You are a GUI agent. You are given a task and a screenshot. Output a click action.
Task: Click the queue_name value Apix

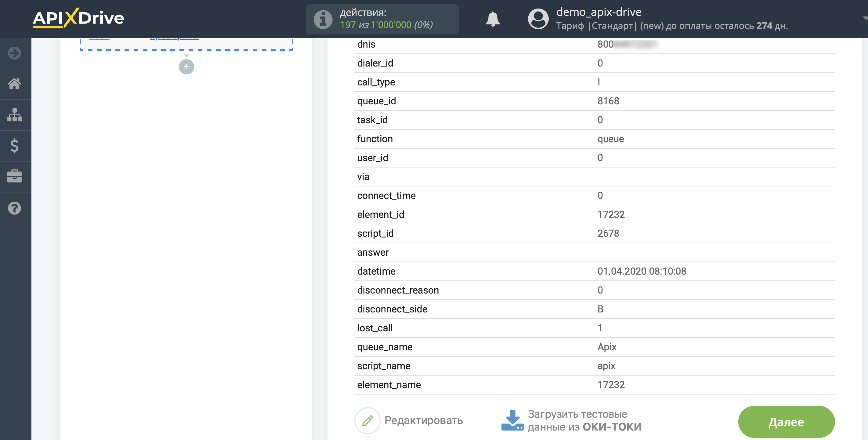click(607, 347)
